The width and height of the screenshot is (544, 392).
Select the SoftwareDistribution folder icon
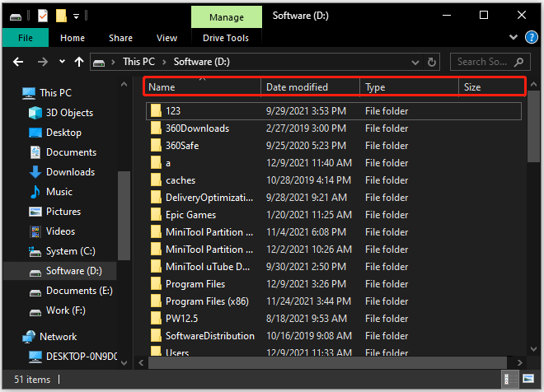click(156, 336)
